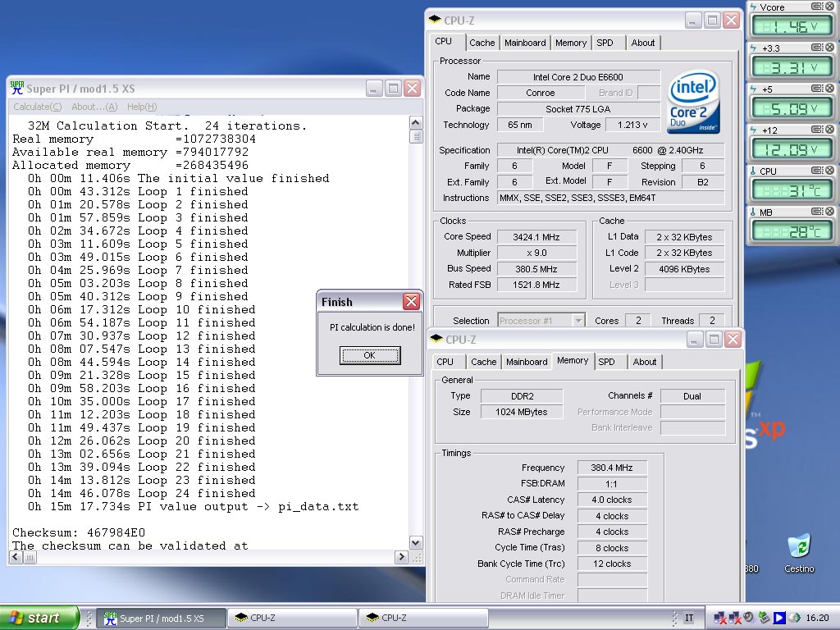The image size is (840, 630).
Task: Click the 'Intel Core 2 Duo E6600' name field
Action: 578,77
